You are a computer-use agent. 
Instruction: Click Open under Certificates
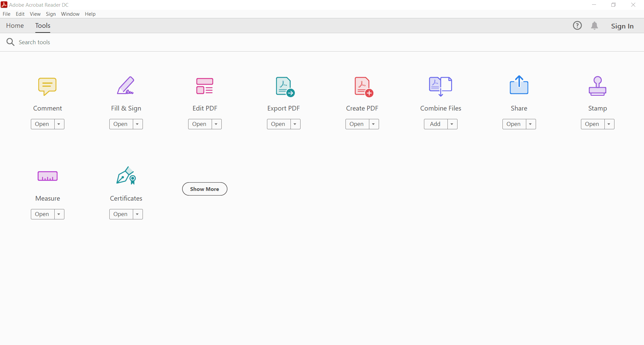coord(121,214)
